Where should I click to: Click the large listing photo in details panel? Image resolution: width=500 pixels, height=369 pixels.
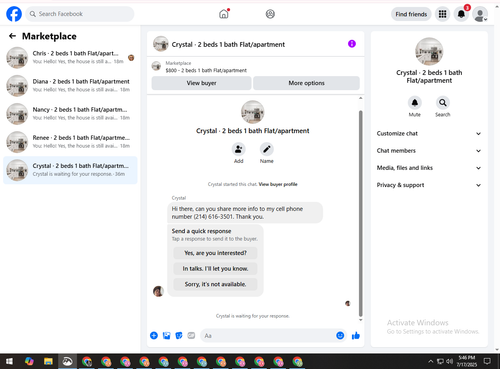click(x=429, y=51)
